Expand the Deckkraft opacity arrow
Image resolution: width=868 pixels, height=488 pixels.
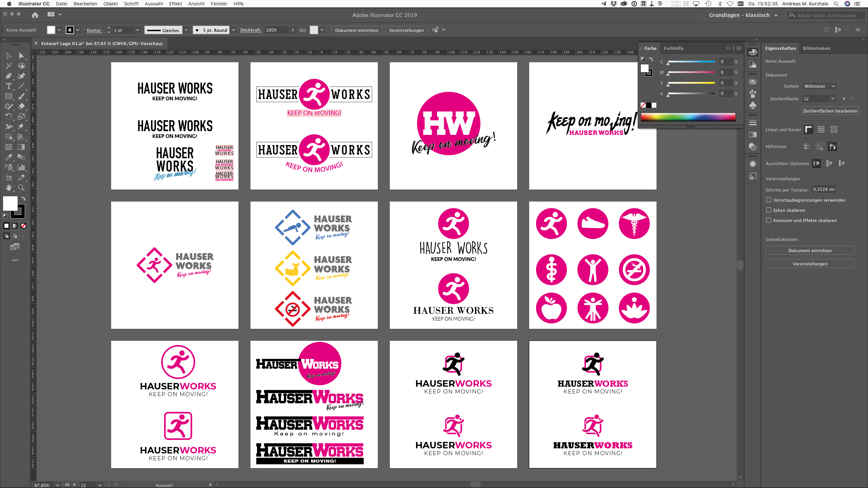click(x=293, y=30)
